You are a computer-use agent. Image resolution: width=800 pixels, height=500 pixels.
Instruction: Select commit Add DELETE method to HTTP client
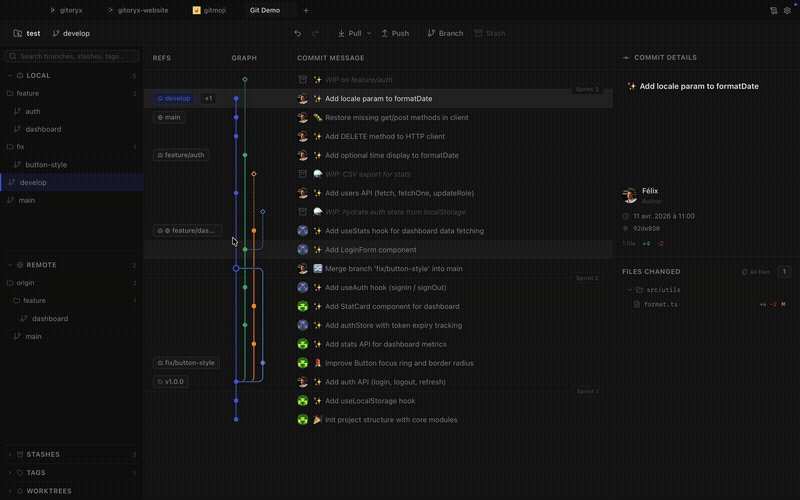pyautogui.click(x=378, y=136)
